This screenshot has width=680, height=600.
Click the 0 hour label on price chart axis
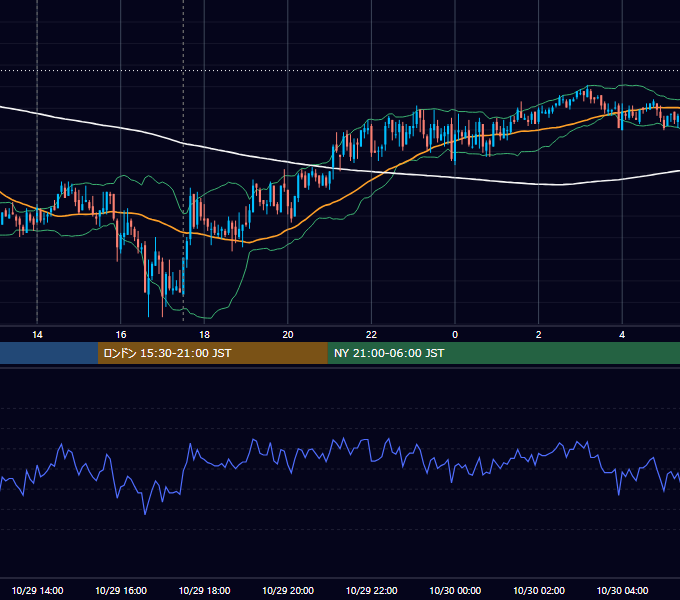click(x=455, y=335)
